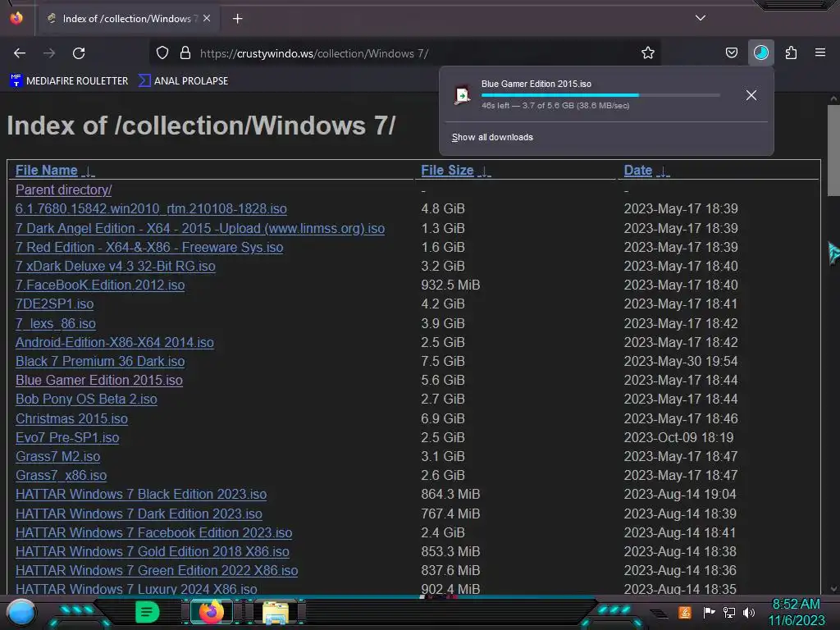Click the File Name descending arrow

coord(88,171)
